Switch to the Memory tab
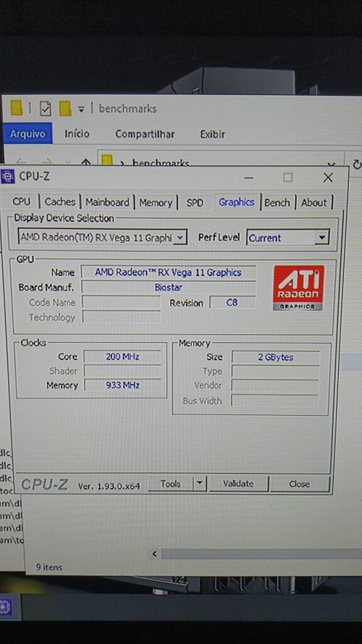Image resolution: width=362 pixels, height=644 pixels. pos(156,203)
